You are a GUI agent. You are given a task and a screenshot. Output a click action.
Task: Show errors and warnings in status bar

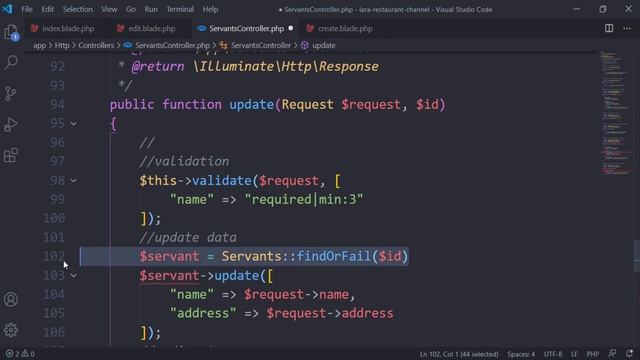click(x=20, y=354)
